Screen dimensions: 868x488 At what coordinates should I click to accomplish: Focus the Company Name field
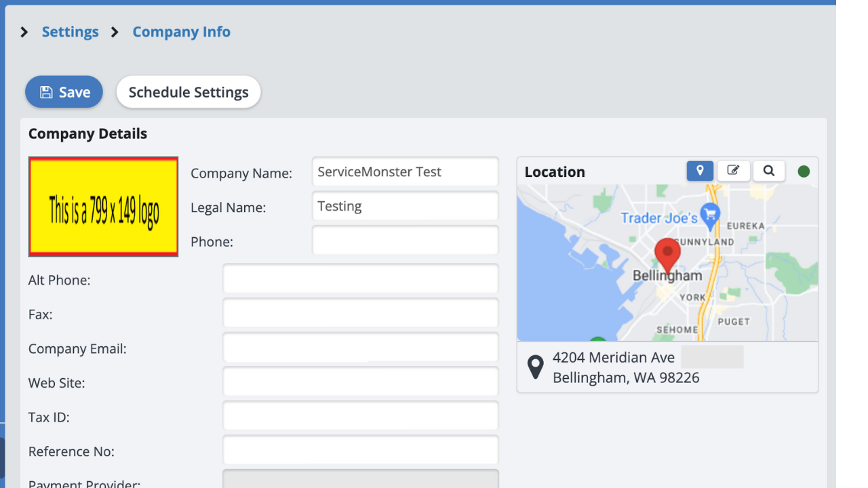coord(405,172)
